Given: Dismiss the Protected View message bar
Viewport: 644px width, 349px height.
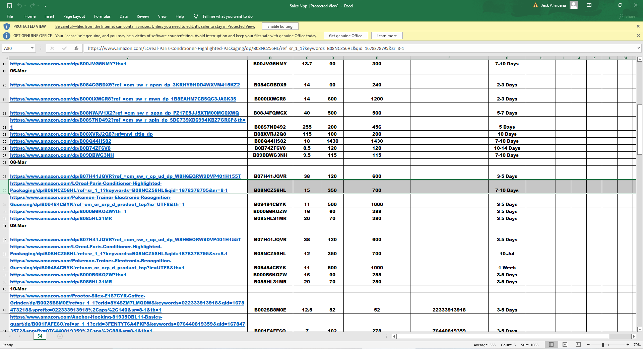Looking at the screenshot, I should [x=638, y=26].
